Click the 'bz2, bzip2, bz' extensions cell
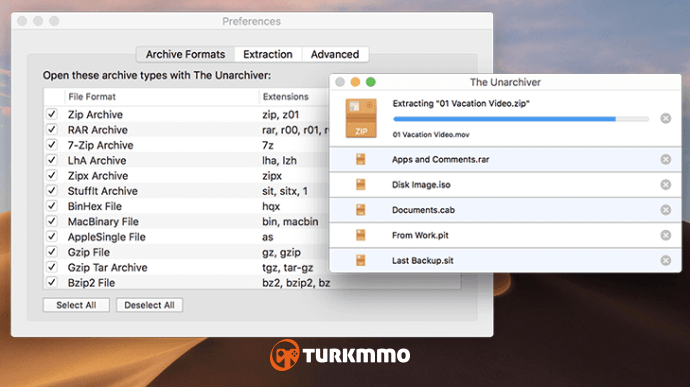690x387 pixels. 296,283
